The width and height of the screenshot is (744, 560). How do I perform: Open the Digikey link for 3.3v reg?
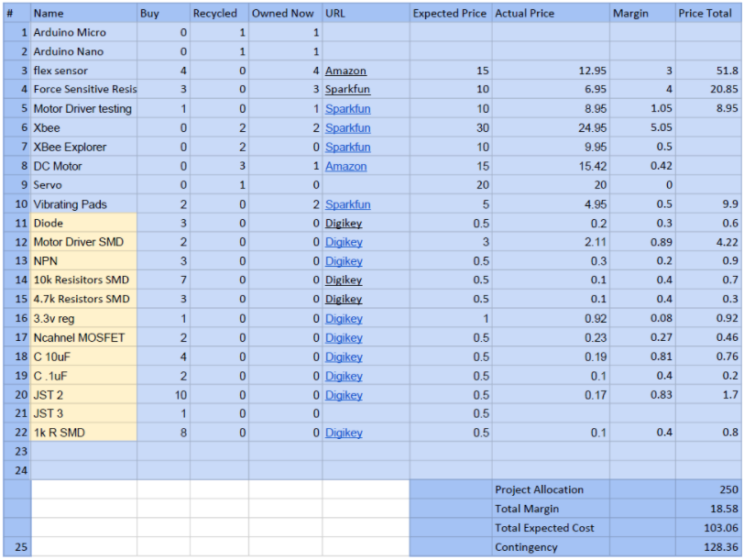[x=344, y=319]
